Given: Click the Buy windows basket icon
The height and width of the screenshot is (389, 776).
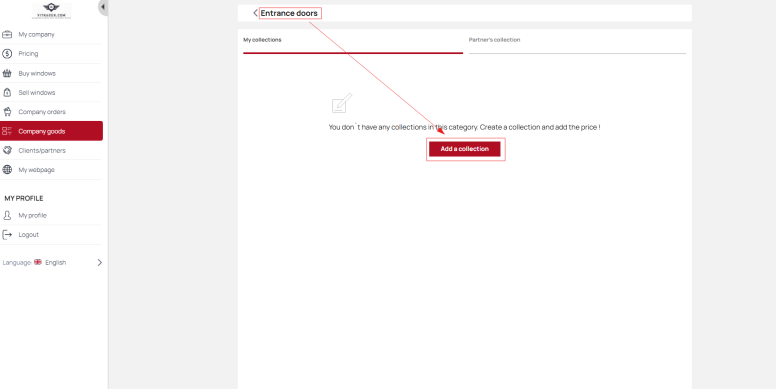Looking at the screenshot, I should point(7,73).
